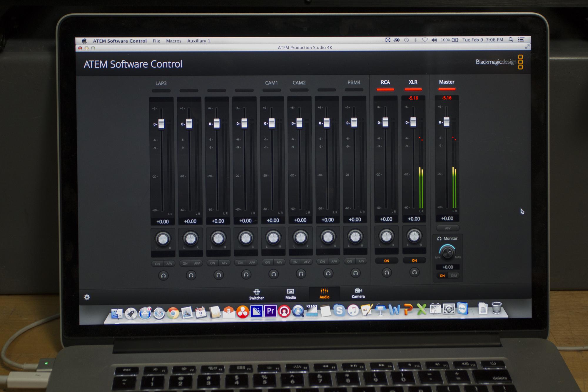Solo XLR input with headphone icon
The width and height of the screenshot is (588, 392).
pos(414,272)
